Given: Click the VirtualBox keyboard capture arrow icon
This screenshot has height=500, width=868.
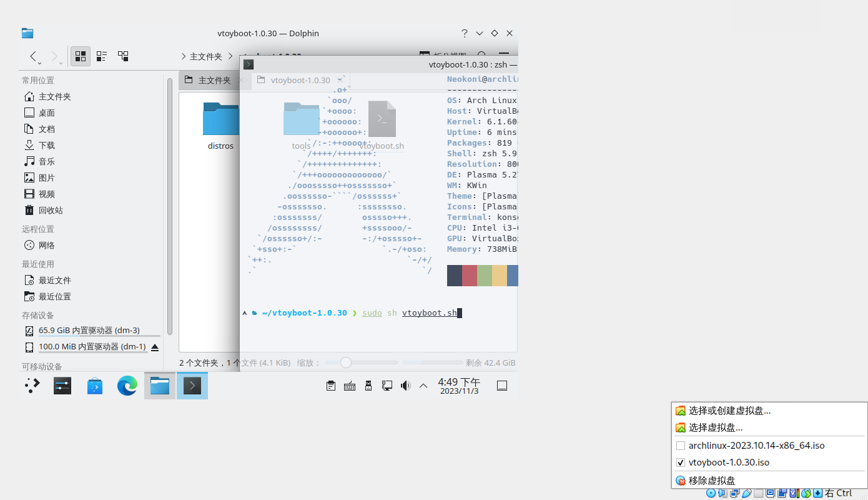Looking at the screenshot, I should click(x=817, y=494).
